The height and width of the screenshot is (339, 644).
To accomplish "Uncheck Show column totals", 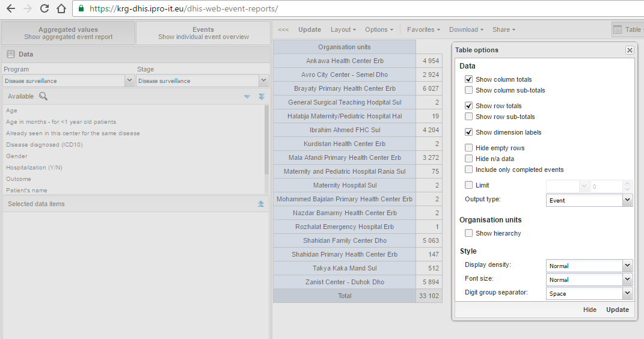I will point(469,79).
